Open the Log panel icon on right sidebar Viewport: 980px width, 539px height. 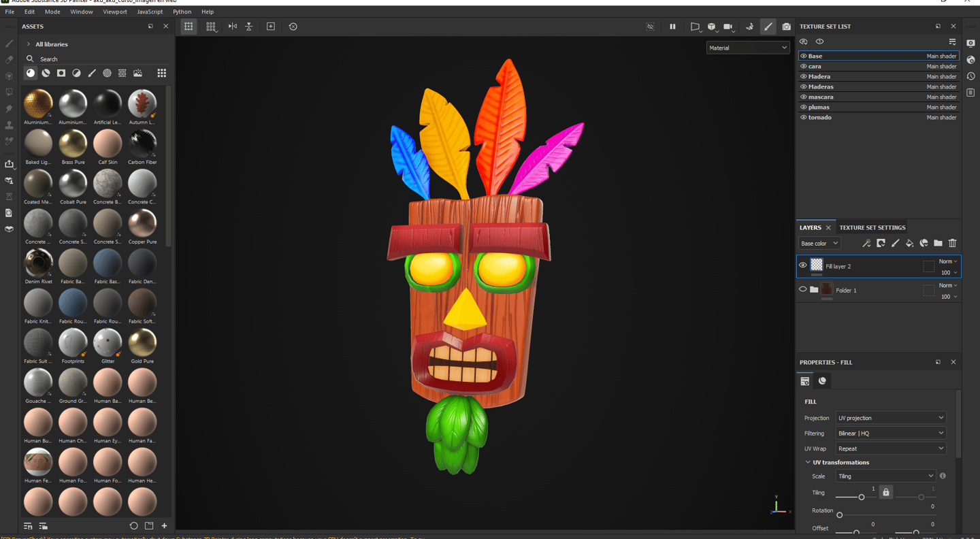(x=970, y=93)
